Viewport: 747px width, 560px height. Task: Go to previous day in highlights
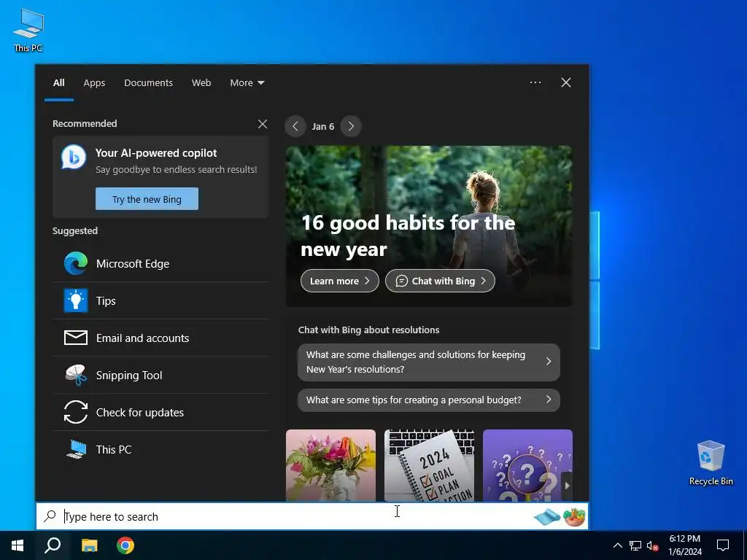[295, 127]
